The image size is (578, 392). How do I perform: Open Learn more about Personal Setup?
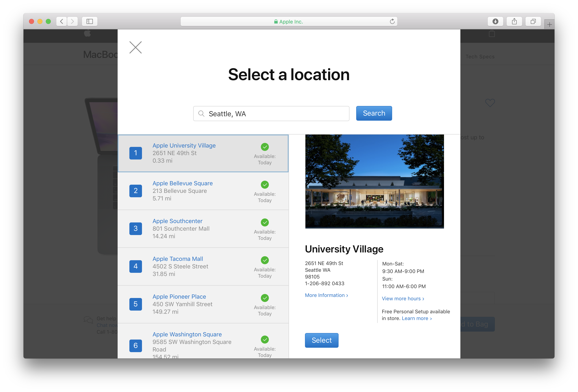point(417,318)
